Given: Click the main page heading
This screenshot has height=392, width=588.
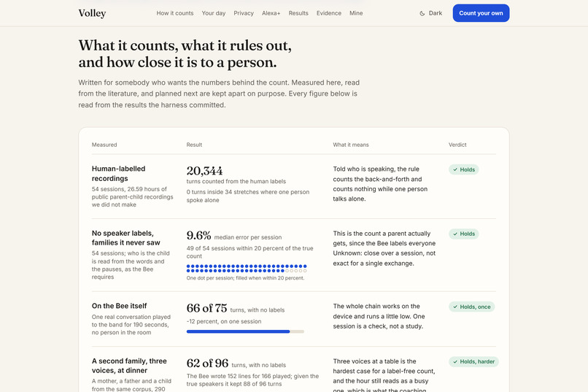Looking at the screenshot, I should [185, 53].
